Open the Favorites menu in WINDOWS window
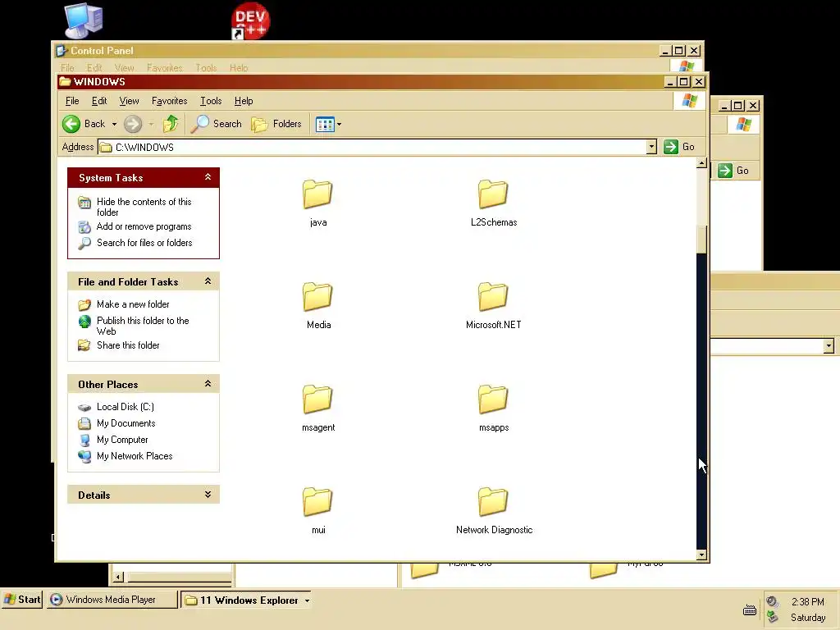 pyautogui.click(x=169, y=101)
